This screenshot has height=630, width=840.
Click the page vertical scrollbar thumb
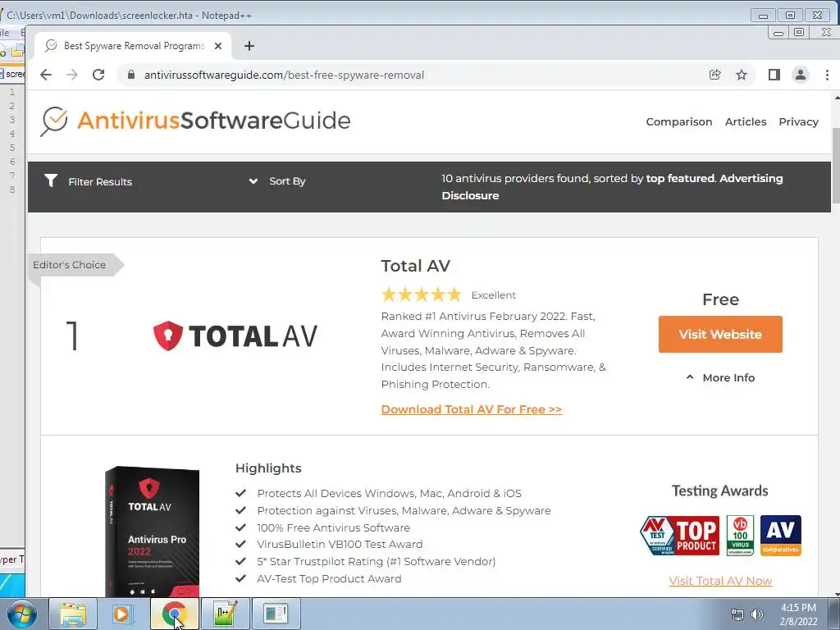pyautogui.click(x=836, y=166)
